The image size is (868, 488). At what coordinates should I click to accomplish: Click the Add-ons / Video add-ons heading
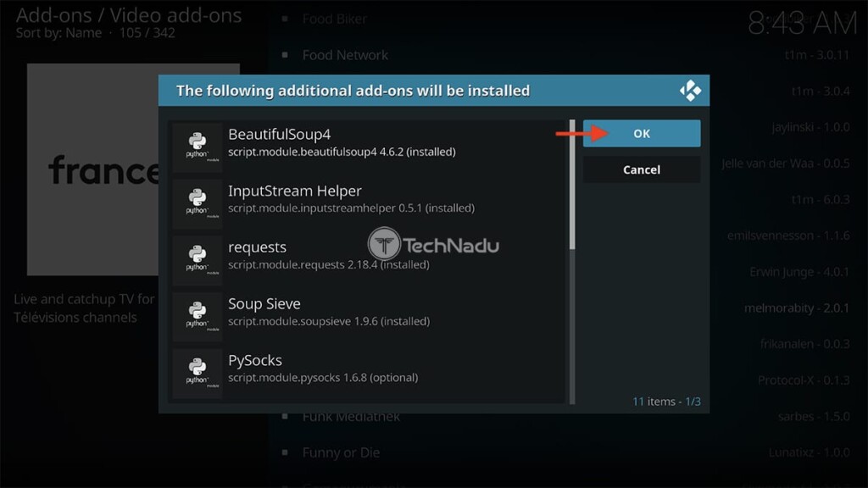click(129, 15)
